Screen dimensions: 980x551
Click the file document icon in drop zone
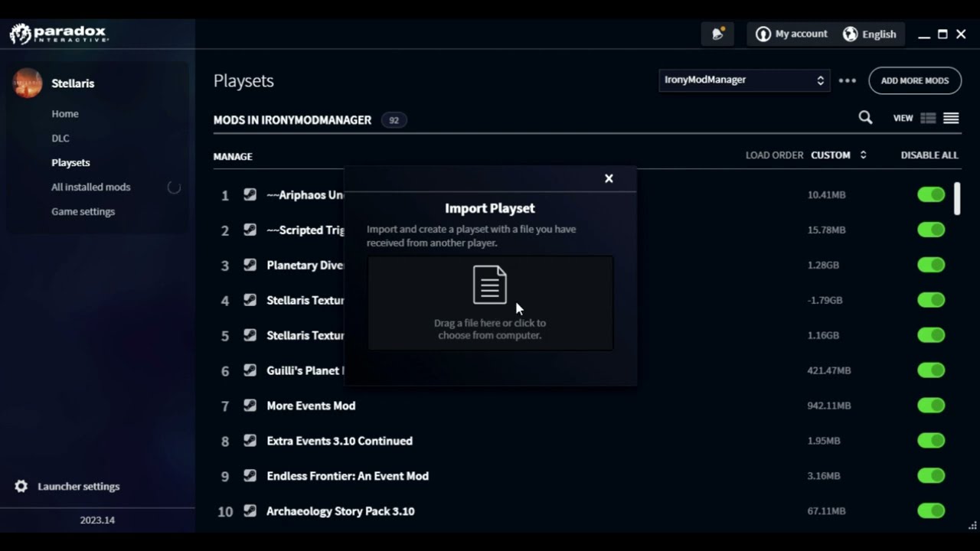pyautogui.click(x=490, y=285)
